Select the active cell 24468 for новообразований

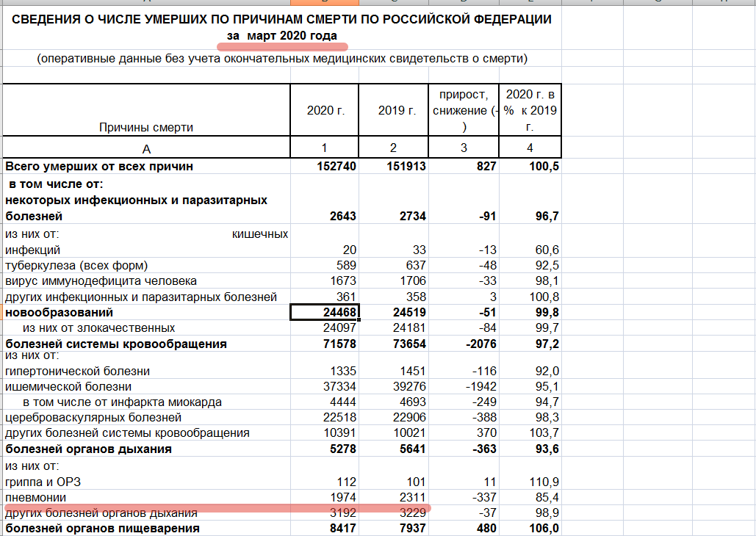pos(325,312)
